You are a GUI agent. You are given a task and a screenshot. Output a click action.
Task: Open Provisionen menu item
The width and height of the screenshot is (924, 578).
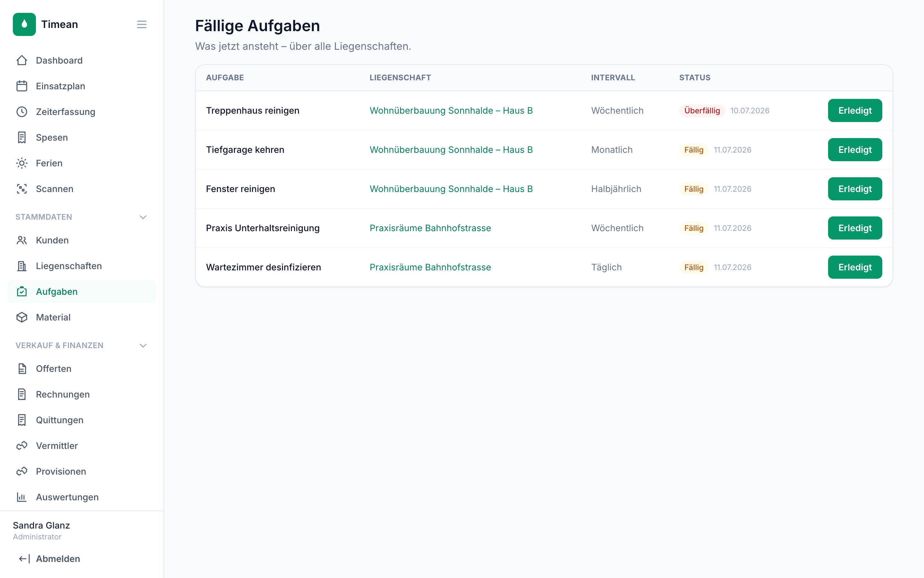[x=82, y=471]
